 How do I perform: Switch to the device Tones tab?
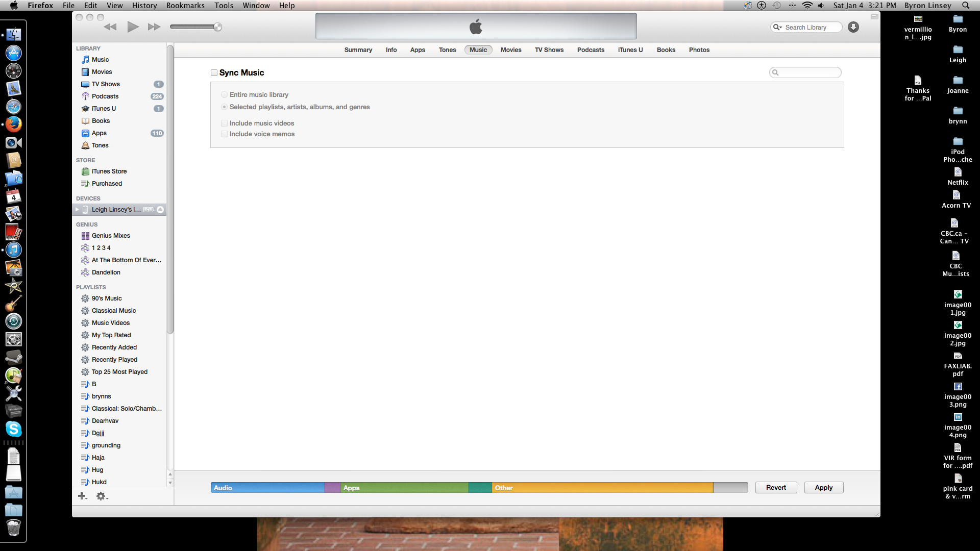(447, 50)
